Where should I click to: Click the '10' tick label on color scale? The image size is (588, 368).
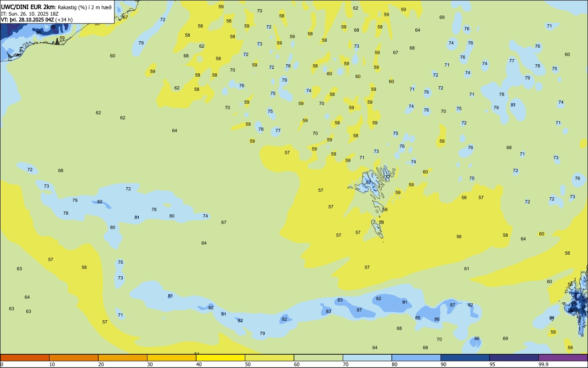click(52, 364)
